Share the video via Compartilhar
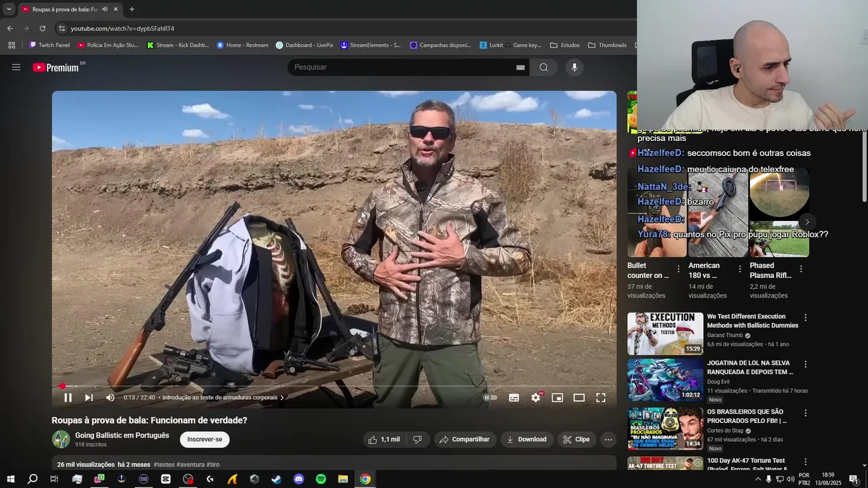Viewport: 868px width, 488px height. pos(465,439)
